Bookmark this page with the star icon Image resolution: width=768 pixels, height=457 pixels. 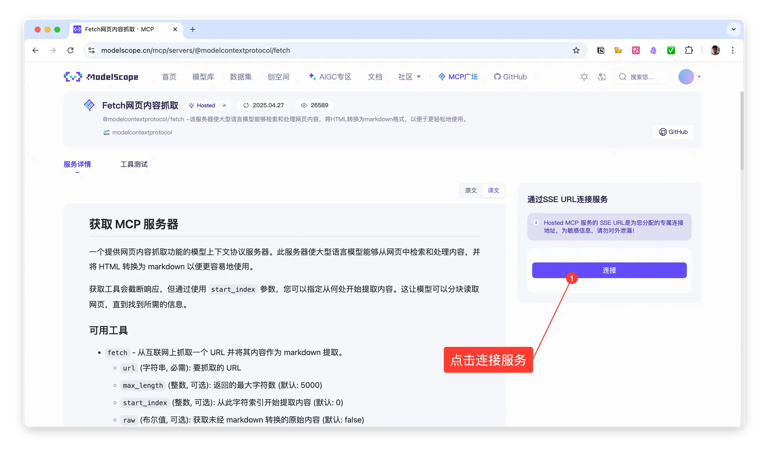coord(576,50)
